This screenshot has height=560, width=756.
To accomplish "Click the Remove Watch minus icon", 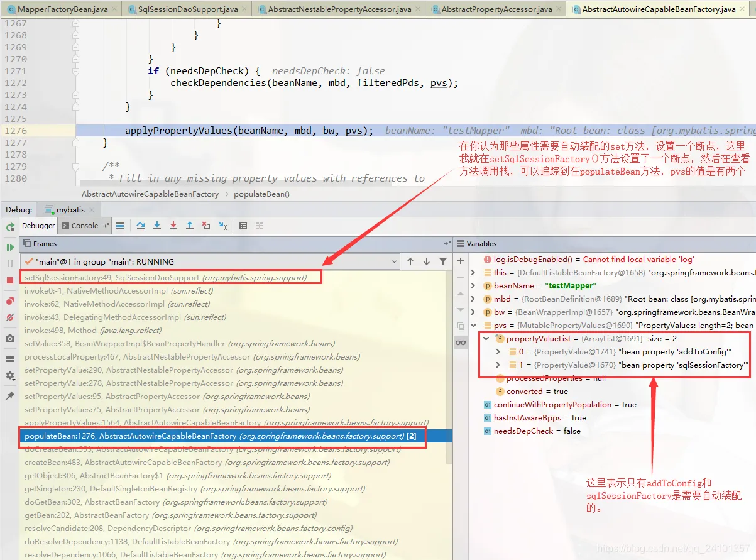I will point(461,277).
